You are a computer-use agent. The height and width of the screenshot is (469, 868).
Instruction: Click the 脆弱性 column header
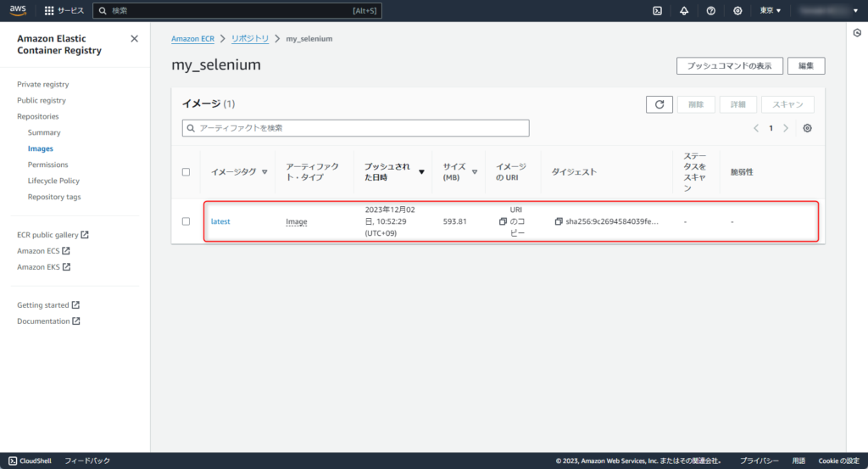(741, 172)
